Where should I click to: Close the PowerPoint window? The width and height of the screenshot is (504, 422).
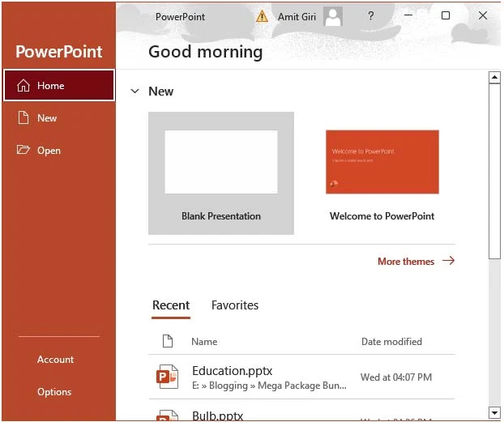tap(483, 15)
